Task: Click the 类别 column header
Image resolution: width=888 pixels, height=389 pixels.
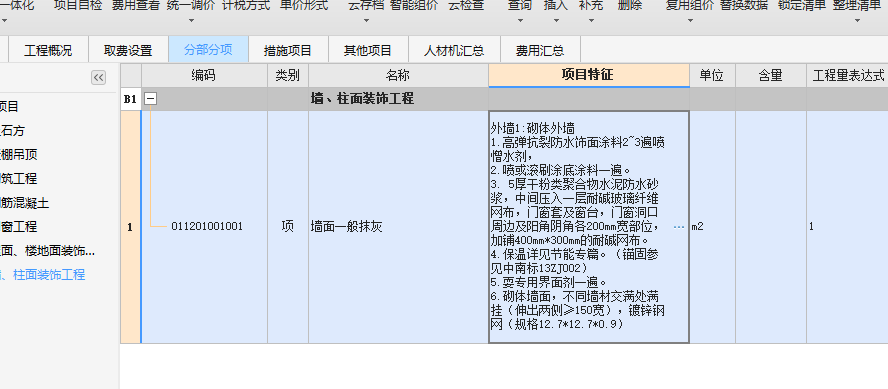Action: click(x=288, y=75)
